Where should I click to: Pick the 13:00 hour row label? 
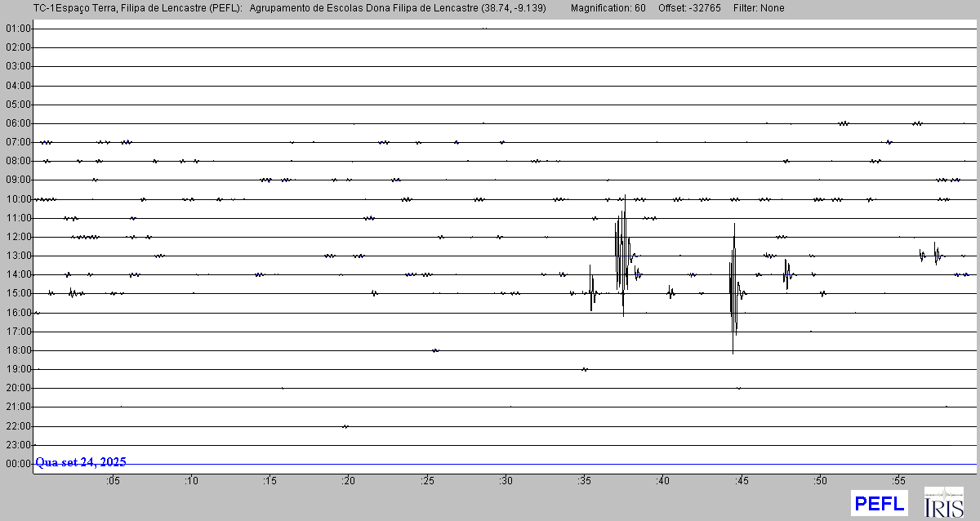point(18,256)
